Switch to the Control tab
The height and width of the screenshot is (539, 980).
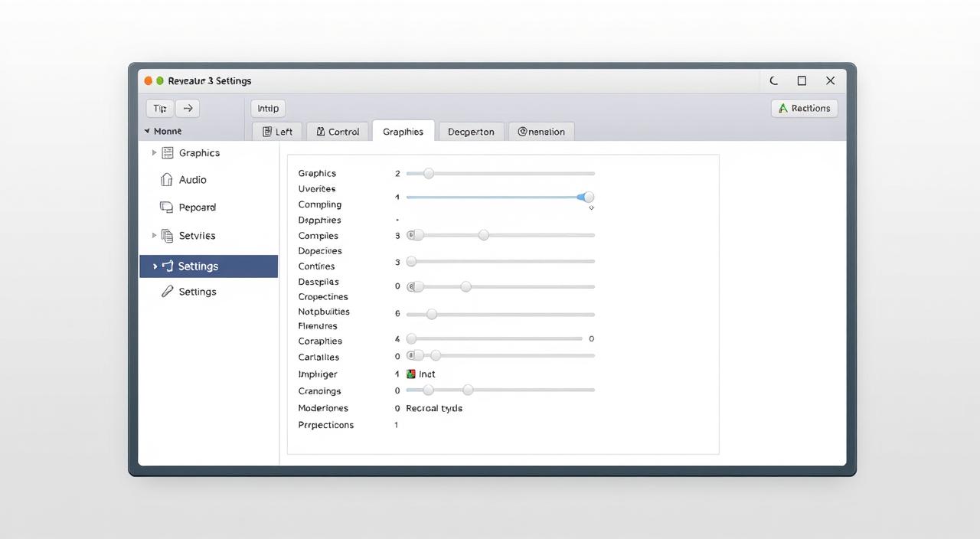[x=338, y=132]
